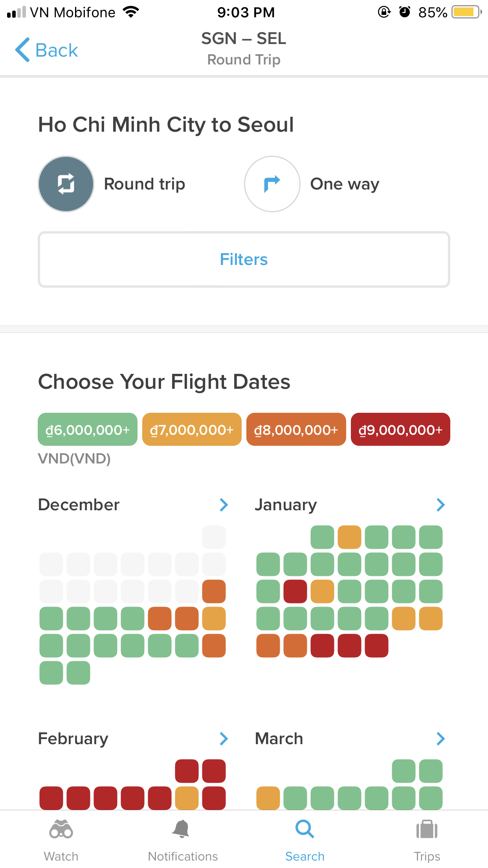Tap the Back chevron arrow
Screen dimensions: 488x868
22,50
